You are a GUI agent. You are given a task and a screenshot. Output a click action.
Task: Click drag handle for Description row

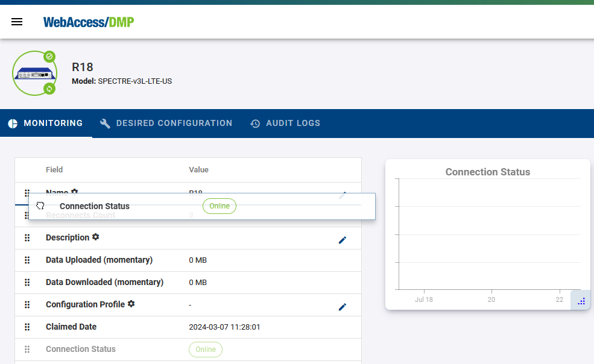pyautogui.click(x=27, y=238)
